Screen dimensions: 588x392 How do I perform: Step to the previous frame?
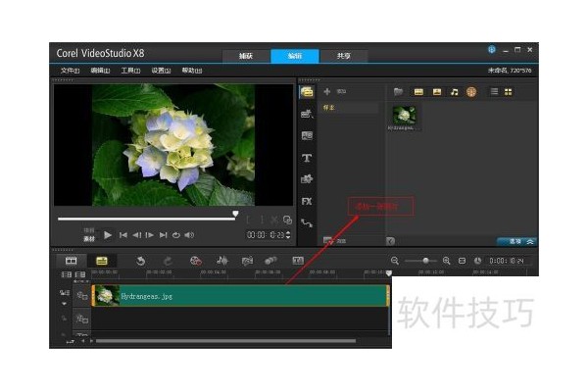point(137,235)
